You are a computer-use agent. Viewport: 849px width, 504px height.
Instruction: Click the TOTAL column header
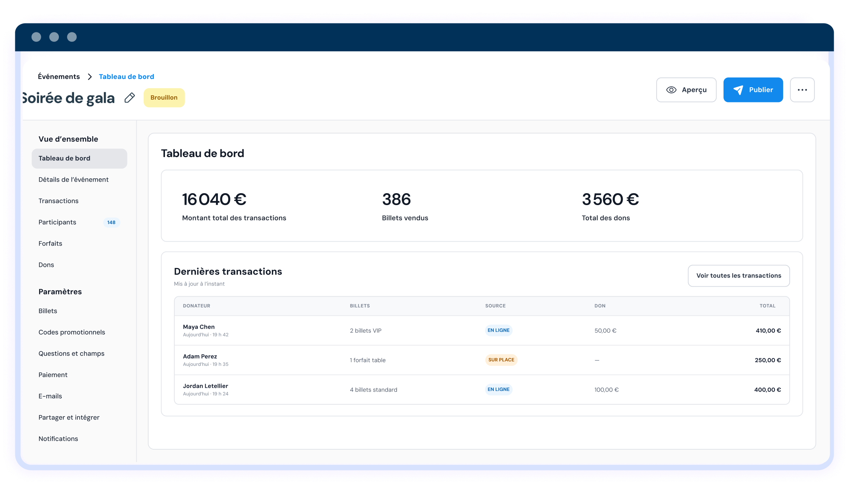click(x=767, y=306)
